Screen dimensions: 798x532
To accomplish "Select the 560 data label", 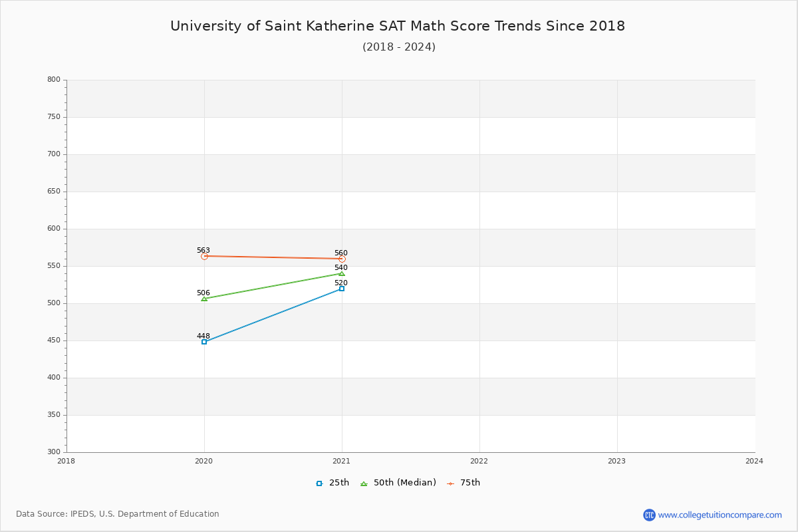I will [341, 253].
